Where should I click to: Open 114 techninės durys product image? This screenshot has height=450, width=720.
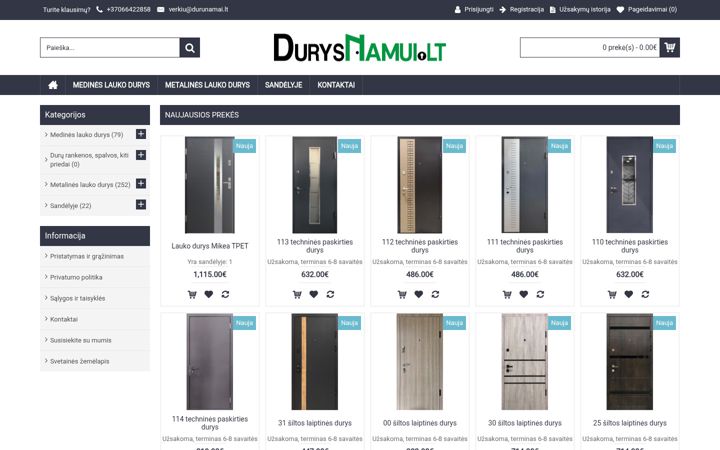click(210, 362)
